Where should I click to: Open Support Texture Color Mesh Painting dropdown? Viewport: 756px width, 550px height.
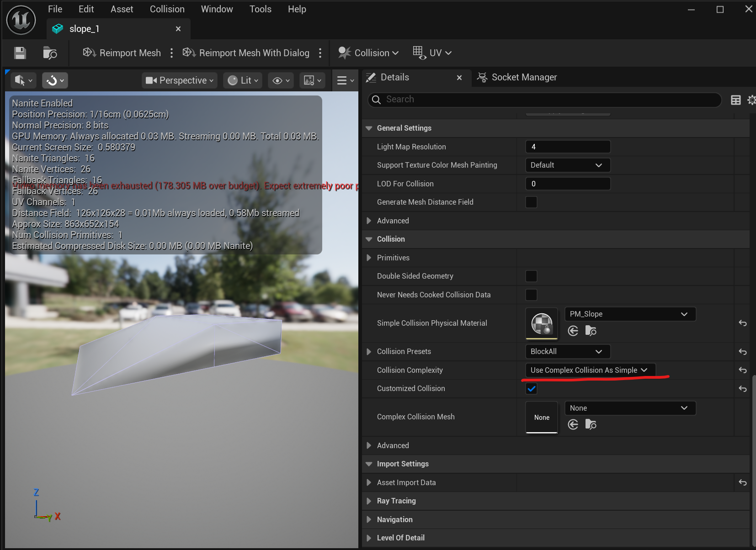coord(568,165)
